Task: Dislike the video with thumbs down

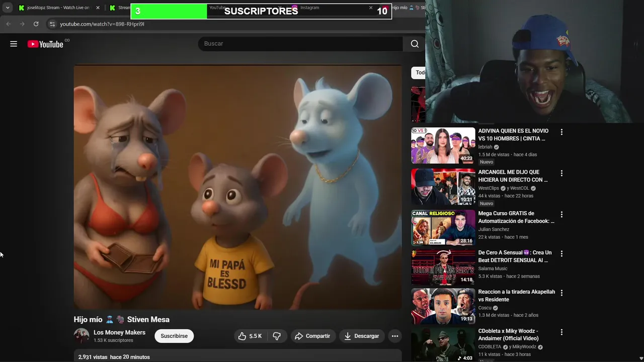Action: (x=277, y=336)
